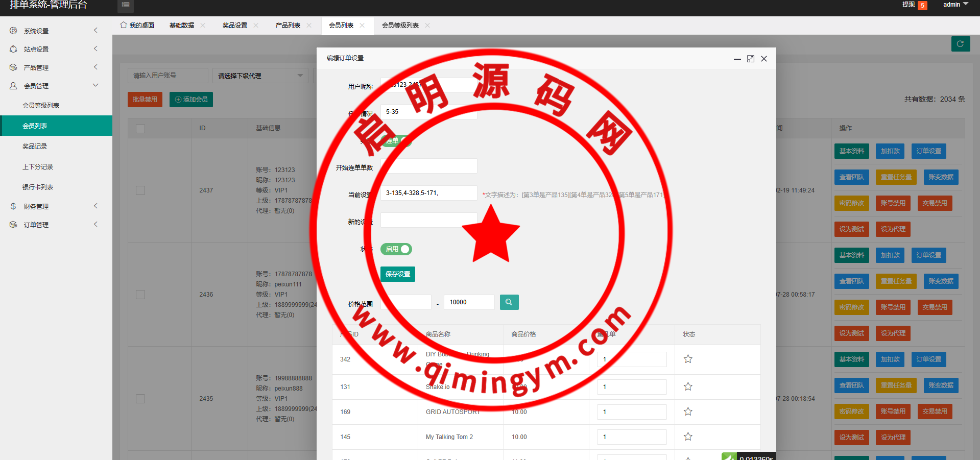Click the search icon beside price range
980x460 pixels.
tap(509, 302)
